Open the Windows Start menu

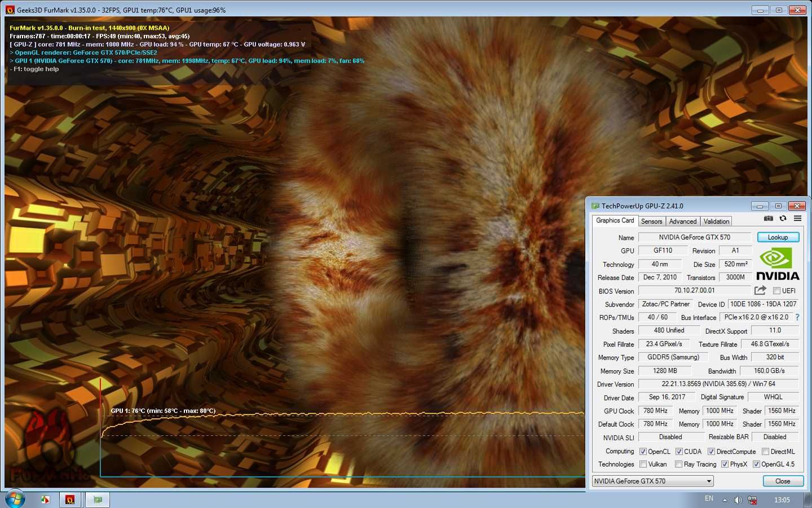coord(15,500)
